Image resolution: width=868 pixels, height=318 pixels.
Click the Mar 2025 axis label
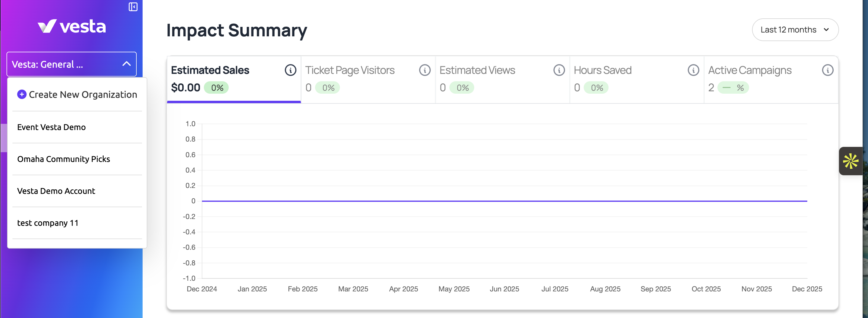(353, 289)
